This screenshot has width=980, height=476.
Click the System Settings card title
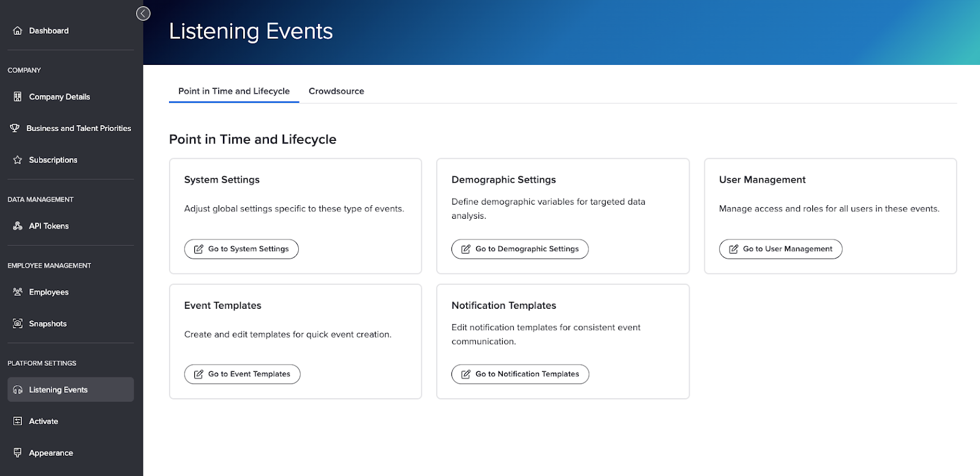pos(222,179)
